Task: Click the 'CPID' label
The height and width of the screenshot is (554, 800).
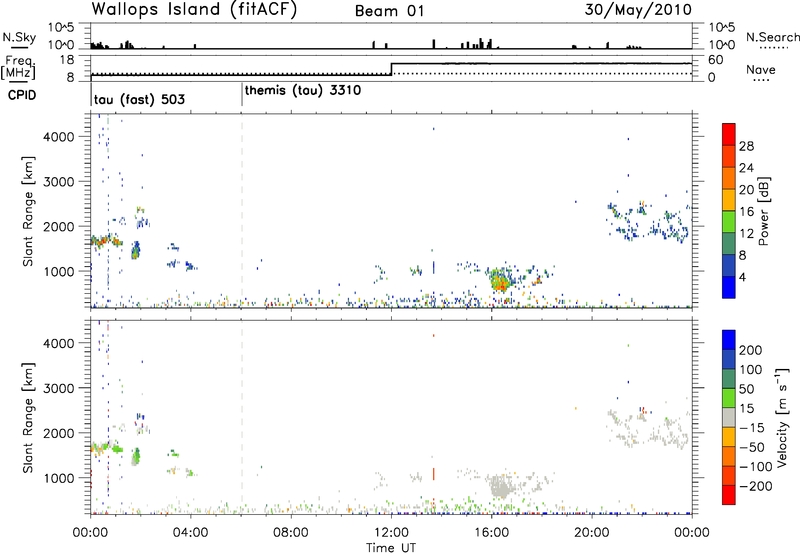Action: click(x=22, y=95)
